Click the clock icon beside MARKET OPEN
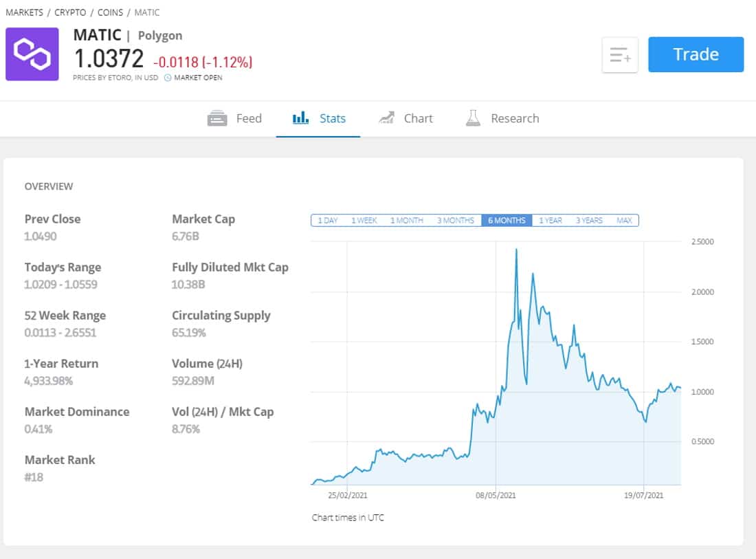The width and height of the screenshot is (756, 559). 167,78
